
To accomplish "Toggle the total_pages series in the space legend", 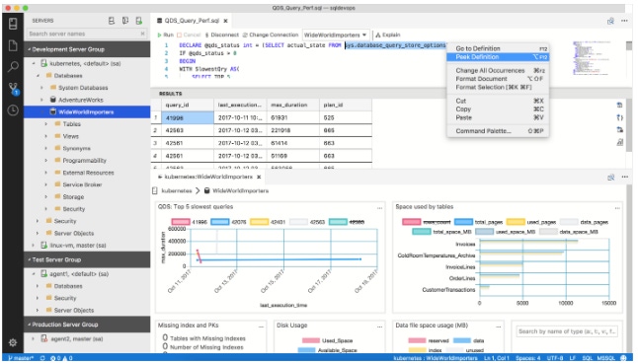I will click(x=478, y=222).
